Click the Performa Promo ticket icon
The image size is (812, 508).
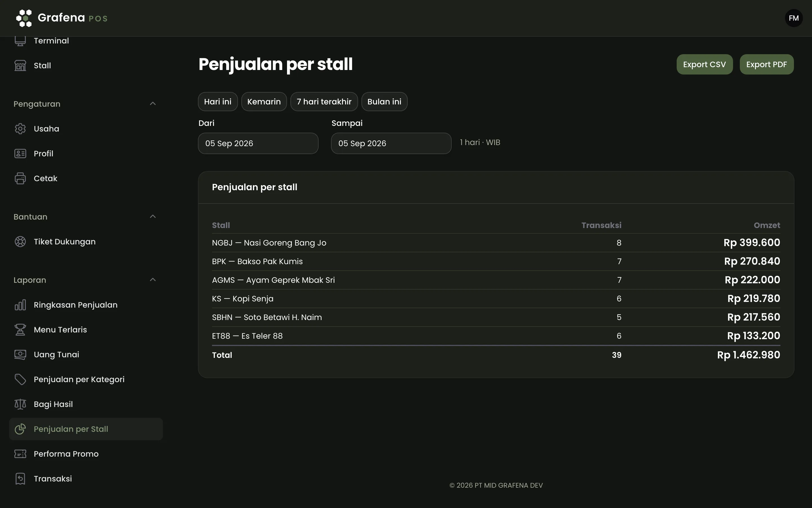tap(20, 454)
